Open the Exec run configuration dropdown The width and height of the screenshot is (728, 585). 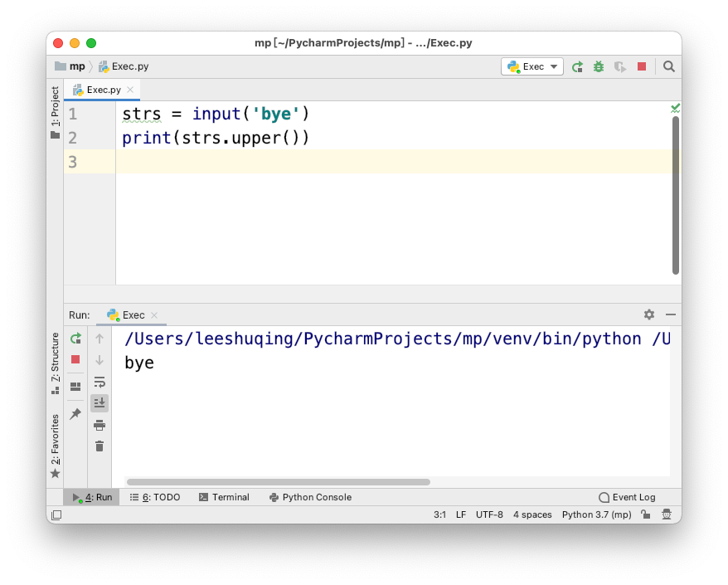[x=532, y=66]
